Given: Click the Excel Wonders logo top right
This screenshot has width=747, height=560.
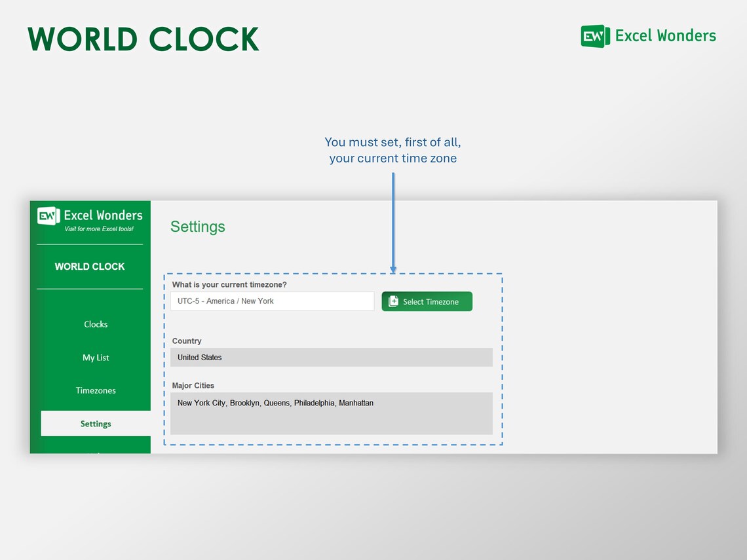Looking at the screenshot, I should tap(647, 36).
